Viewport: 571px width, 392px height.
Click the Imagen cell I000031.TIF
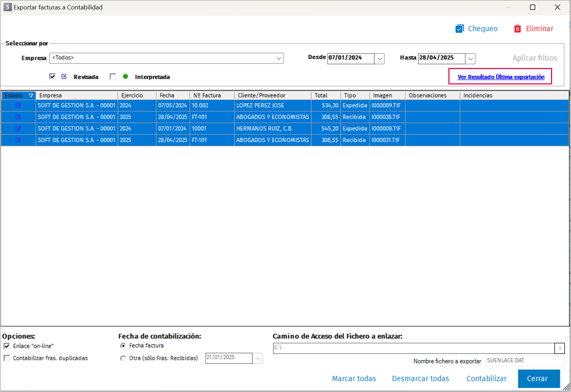click(387, 140)
